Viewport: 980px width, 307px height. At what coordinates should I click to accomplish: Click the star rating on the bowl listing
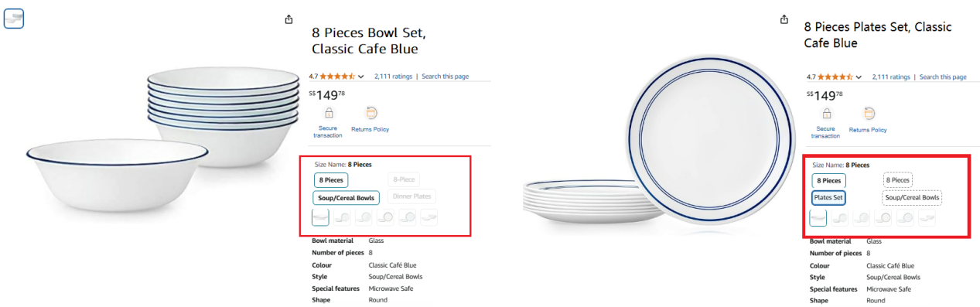coord(337,77)
